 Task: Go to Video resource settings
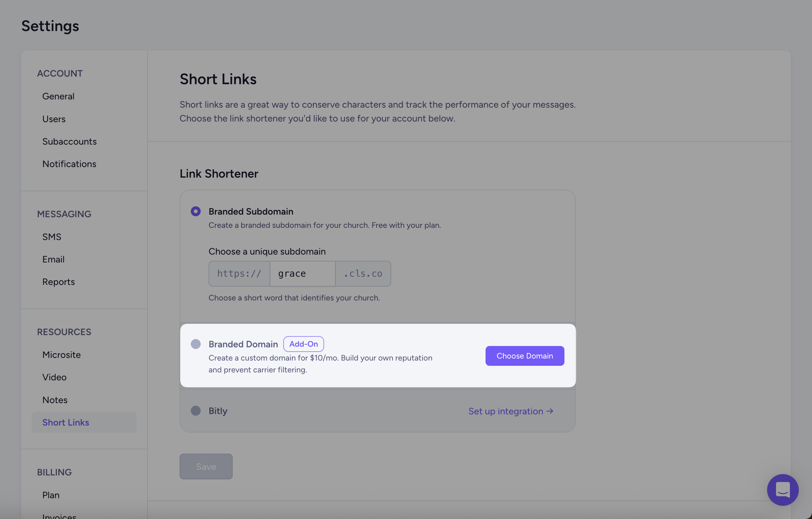(x=54, y=377)
